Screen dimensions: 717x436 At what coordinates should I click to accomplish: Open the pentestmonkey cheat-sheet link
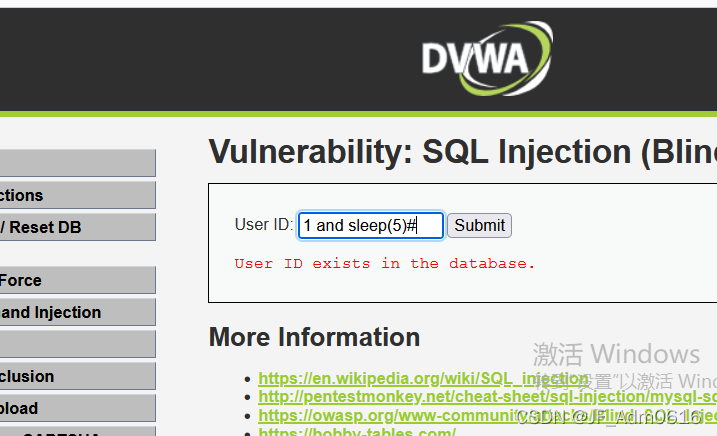pyautogui.click(x=487, y=397)
